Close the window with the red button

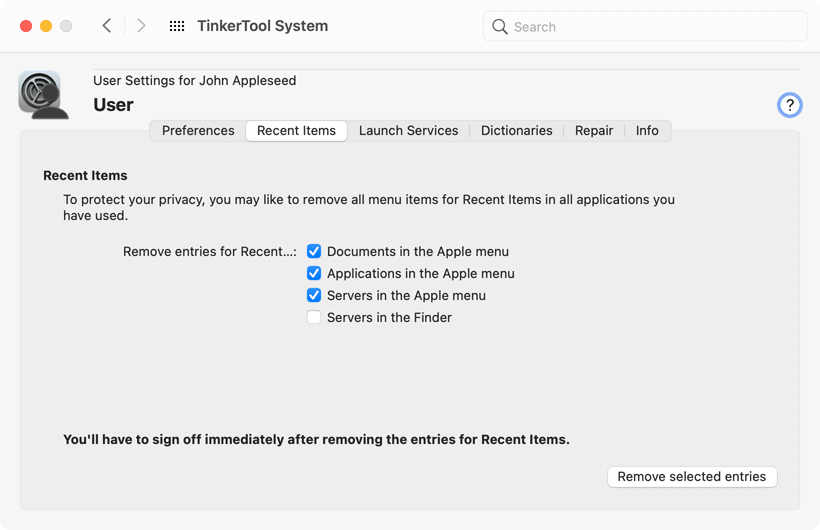click(26, 26)
